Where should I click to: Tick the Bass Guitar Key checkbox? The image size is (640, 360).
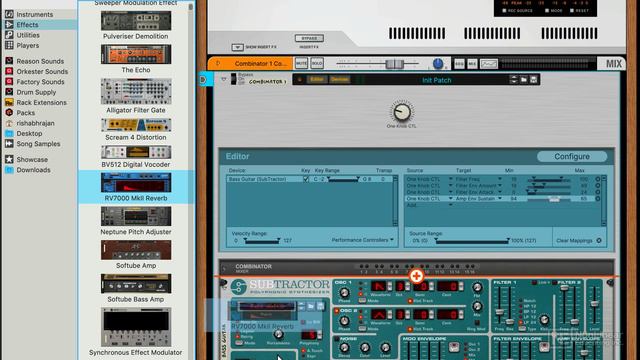306,179
